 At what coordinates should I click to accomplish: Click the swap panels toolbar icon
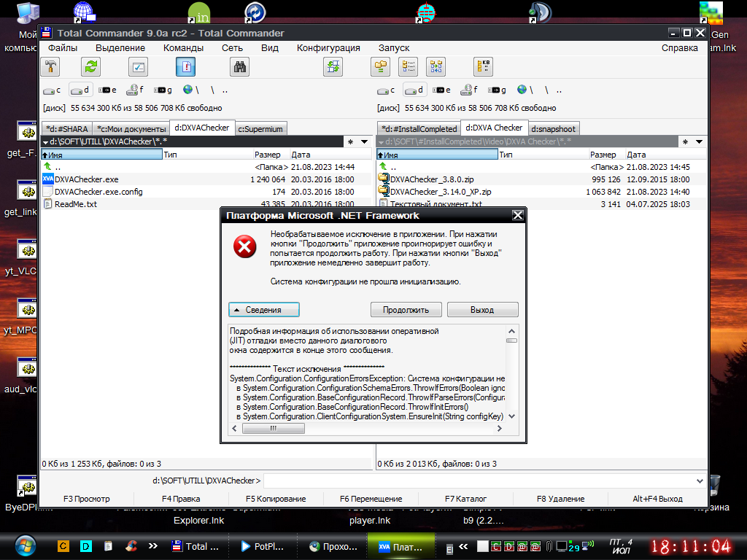[333, 66]
